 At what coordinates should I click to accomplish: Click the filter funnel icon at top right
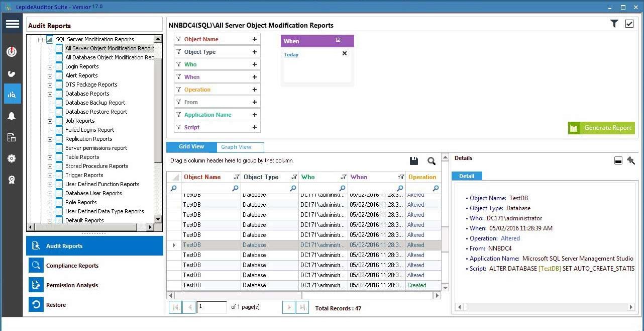614,24
